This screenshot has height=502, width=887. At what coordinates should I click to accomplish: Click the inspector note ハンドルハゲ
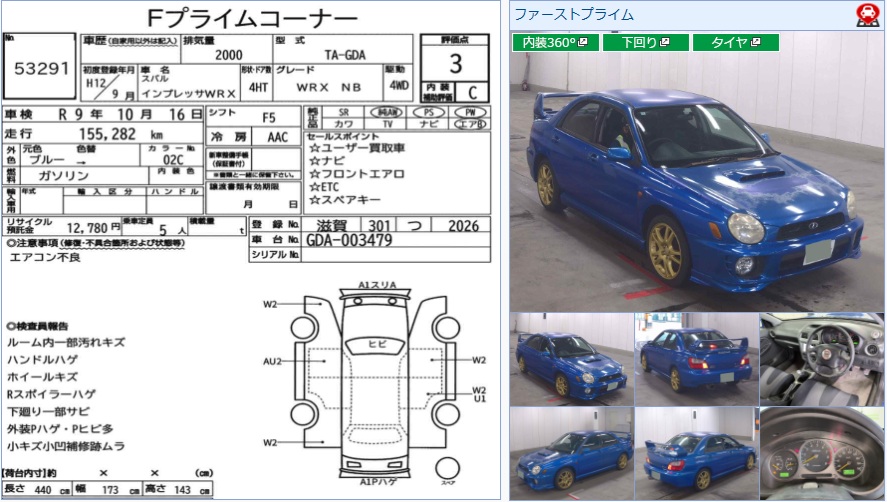point(42,359)
